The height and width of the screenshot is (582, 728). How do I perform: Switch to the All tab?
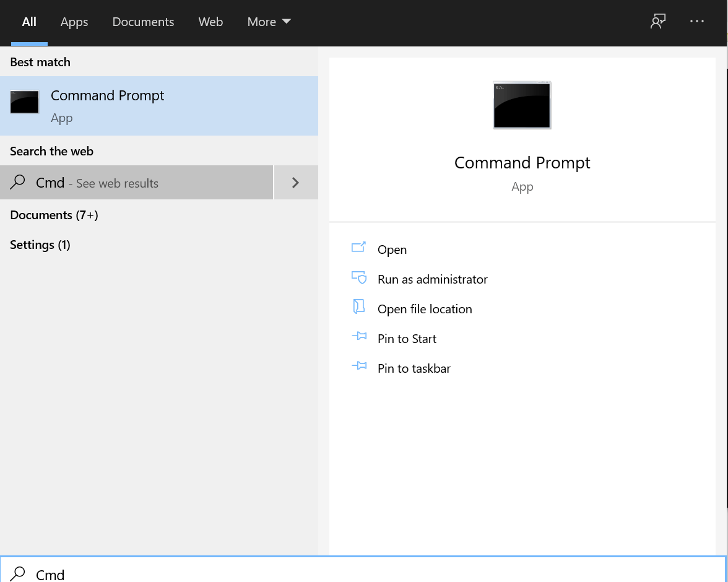tap(29, 22)
